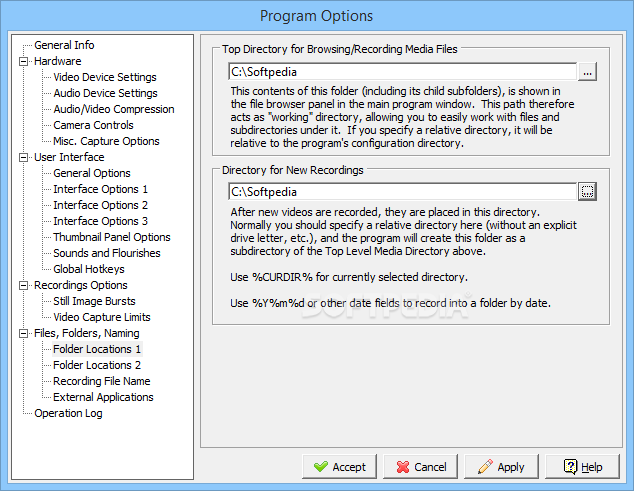Collapse the Files, Folders, Naming node
634x491 pixels.
pos(24,334)
